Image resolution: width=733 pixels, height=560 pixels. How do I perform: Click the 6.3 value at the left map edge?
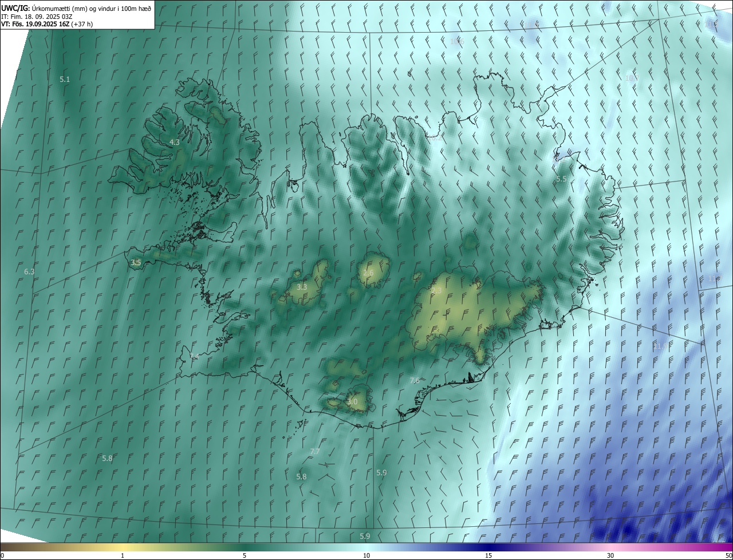point(29,271)
